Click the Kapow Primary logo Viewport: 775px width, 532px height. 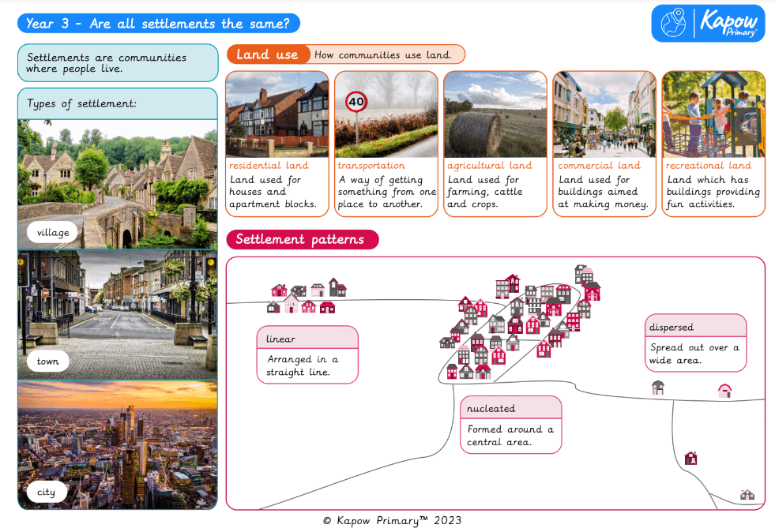point(708,23)
